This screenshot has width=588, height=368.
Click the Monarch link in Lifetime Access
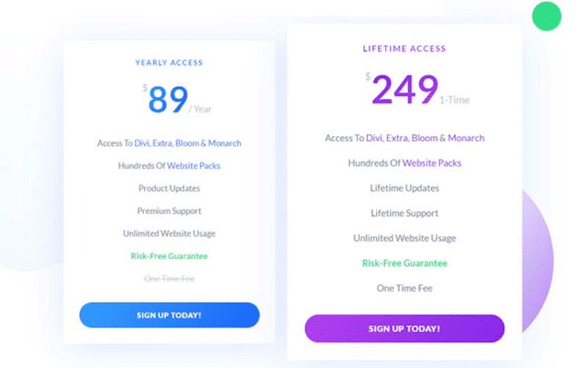click(x=466, y=138)
